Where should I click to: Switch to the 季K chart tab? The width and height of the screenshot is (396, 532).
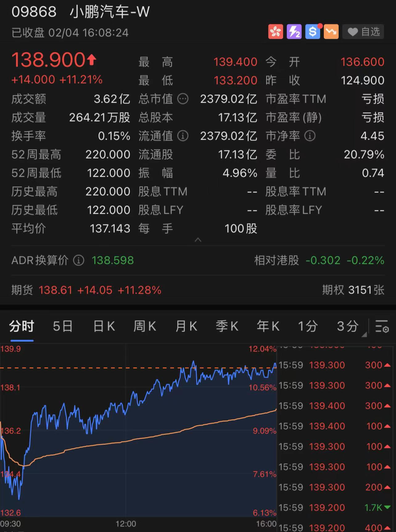tap(227, 326)
